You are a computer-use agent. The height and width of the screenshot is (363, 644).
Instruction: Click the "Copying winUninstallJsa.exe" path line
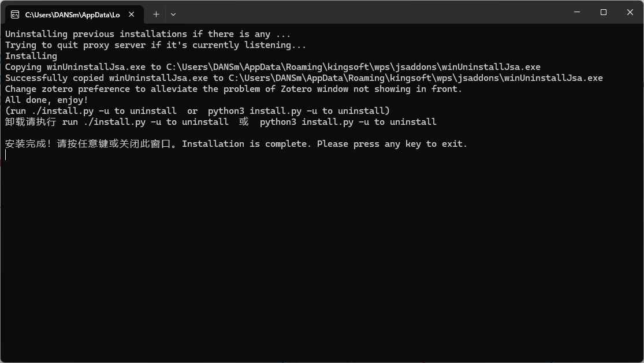pyautogui.click(x=273, y=67)
